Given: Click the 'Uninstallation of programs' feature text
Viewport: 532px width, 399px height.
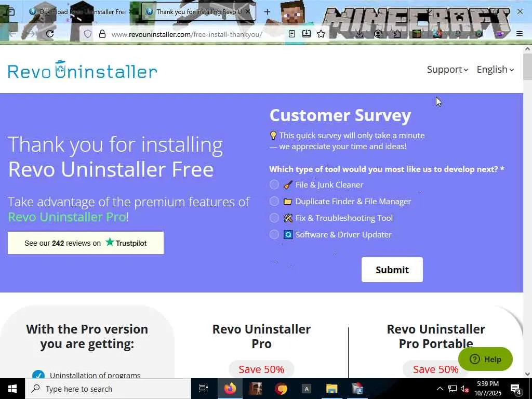Looking at the screenshot, I should [x=95, y=375].
